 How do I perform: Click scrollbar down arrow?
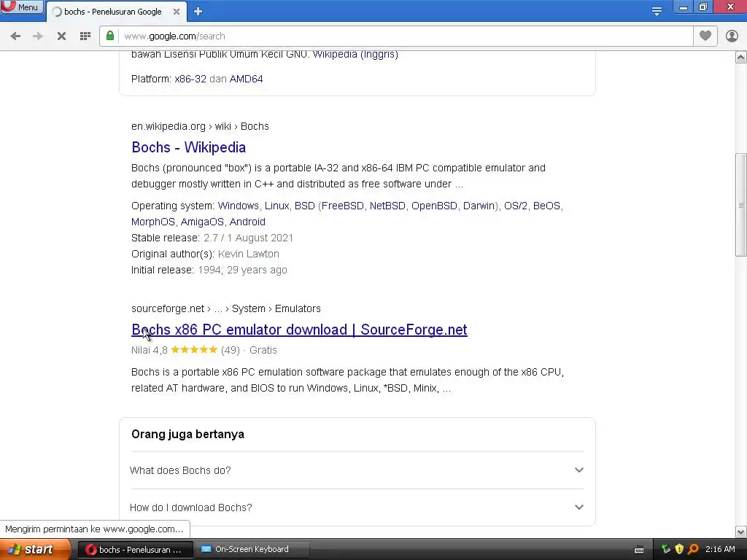[741, 532]
